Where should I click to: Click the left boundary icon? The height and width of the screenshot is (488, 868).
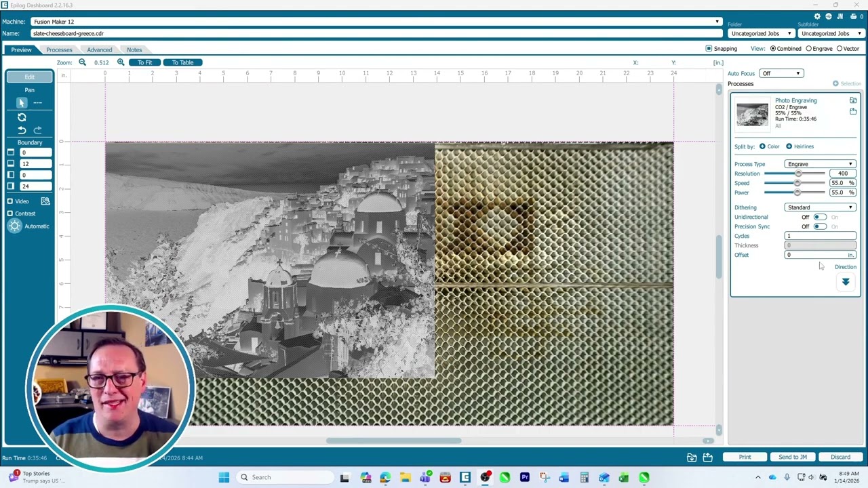(10, 175)
